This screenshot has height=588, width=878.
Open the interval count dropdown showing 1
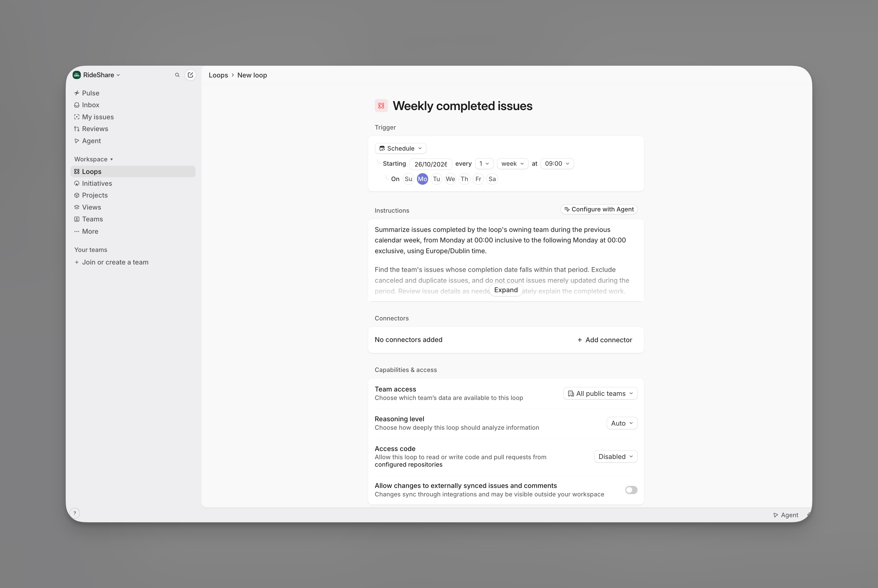pyautogui.click(x=484, y=164)
